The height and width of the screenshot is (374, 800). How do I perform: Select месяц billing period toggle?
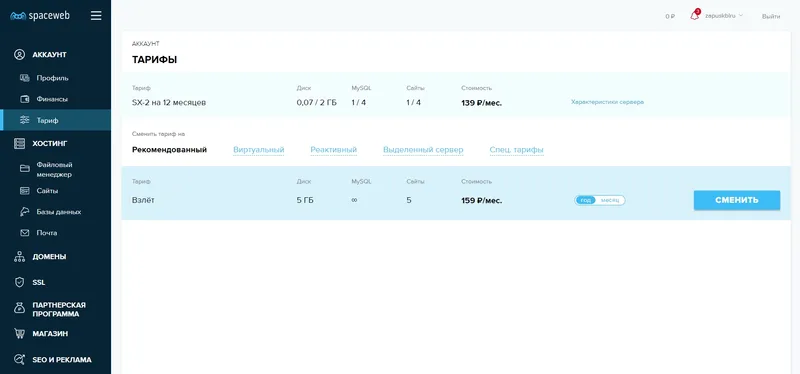pyautogui.click(x=610, y=200)
